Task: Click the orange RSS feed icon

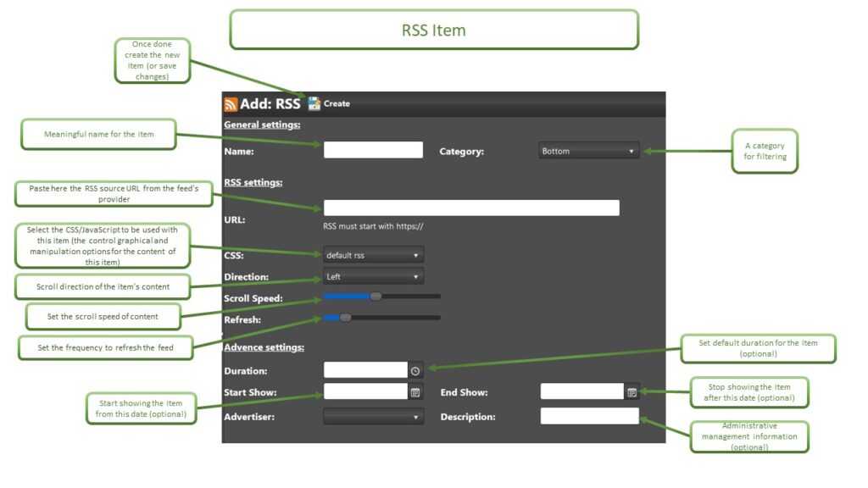Action: click(x=231, y=104)
